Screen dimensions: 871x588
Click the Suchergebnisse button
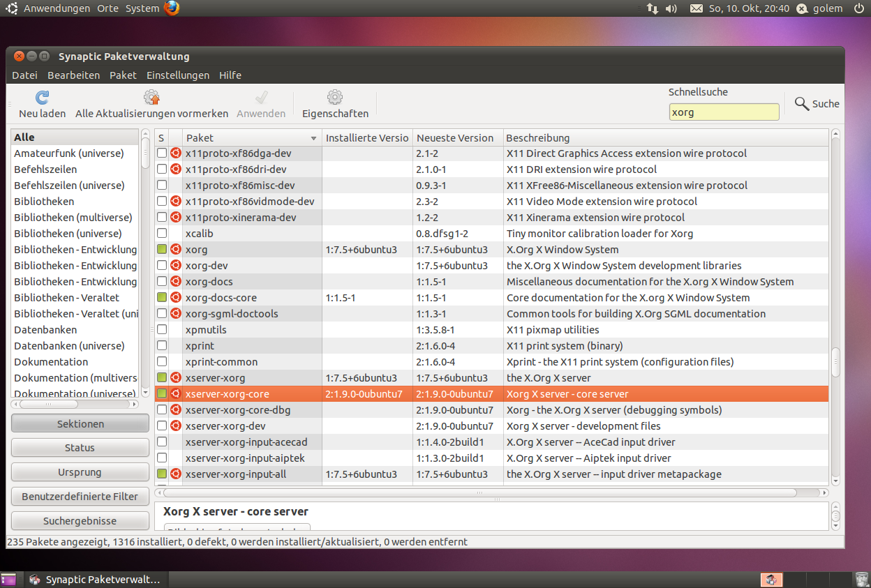click(x=80, y=521)
